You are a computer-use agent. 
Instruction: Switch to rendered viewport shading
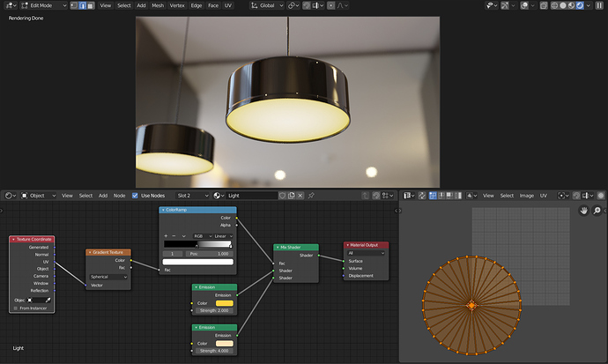pyautogui.click(x=580, y=5)
